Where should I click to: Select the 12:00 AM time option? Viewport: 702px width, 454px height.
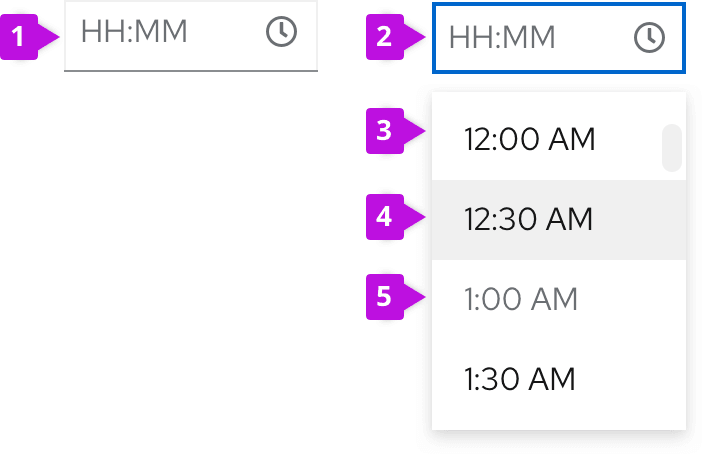click(529, 139)
